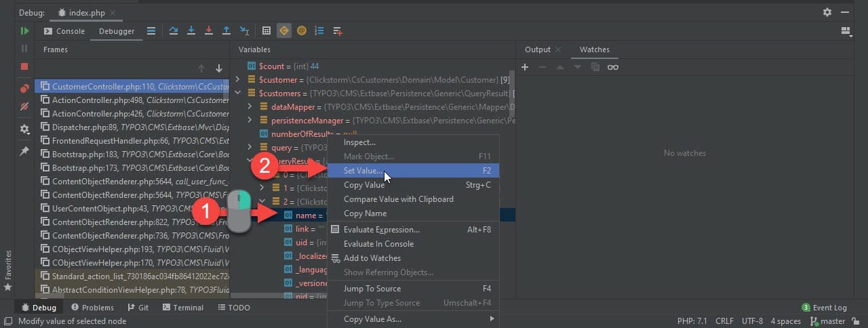Open Copy Value As submenu

(x=413, y=319)
